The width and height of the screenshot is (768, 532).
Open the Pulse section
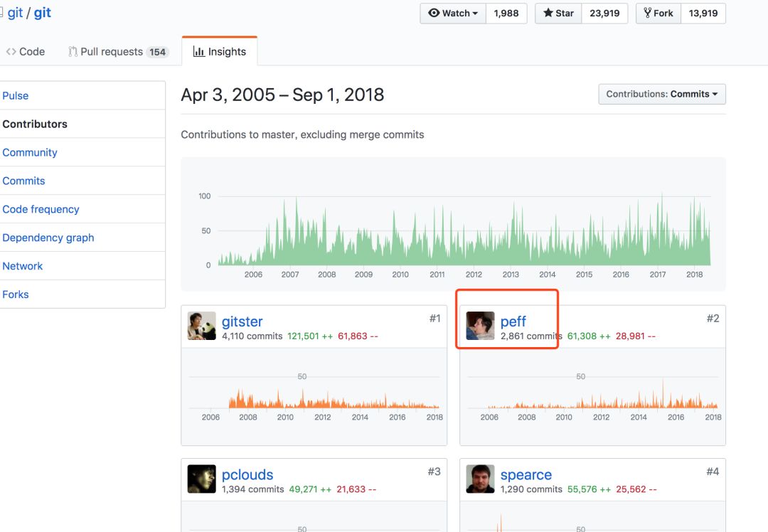click(82, 95)
